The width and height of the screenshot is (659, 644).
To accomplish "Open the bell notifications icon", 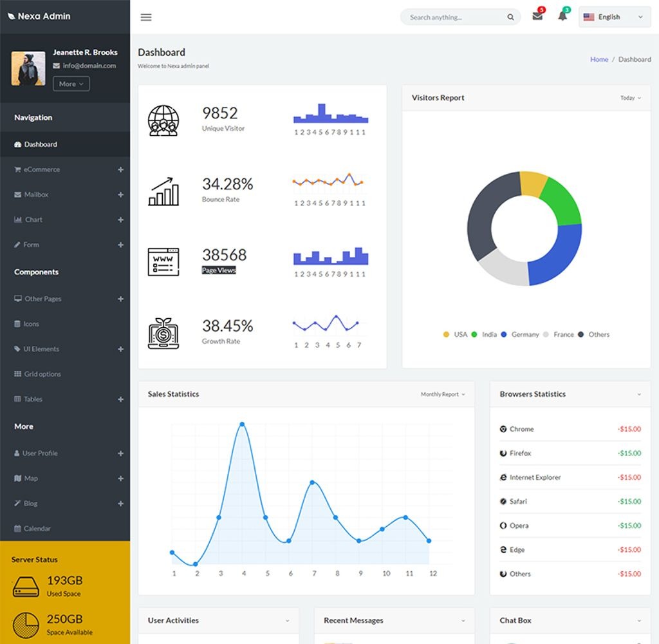I will coord(561,17).
